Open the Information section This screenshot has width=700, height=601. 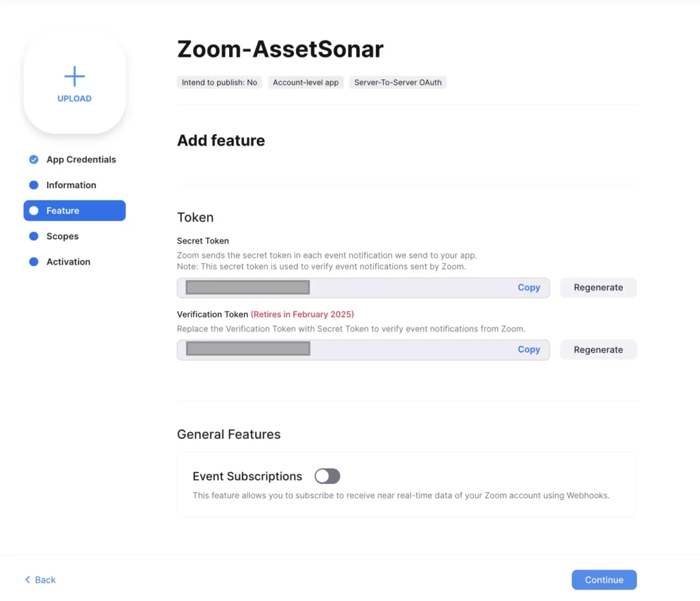[x=71, y=185]
